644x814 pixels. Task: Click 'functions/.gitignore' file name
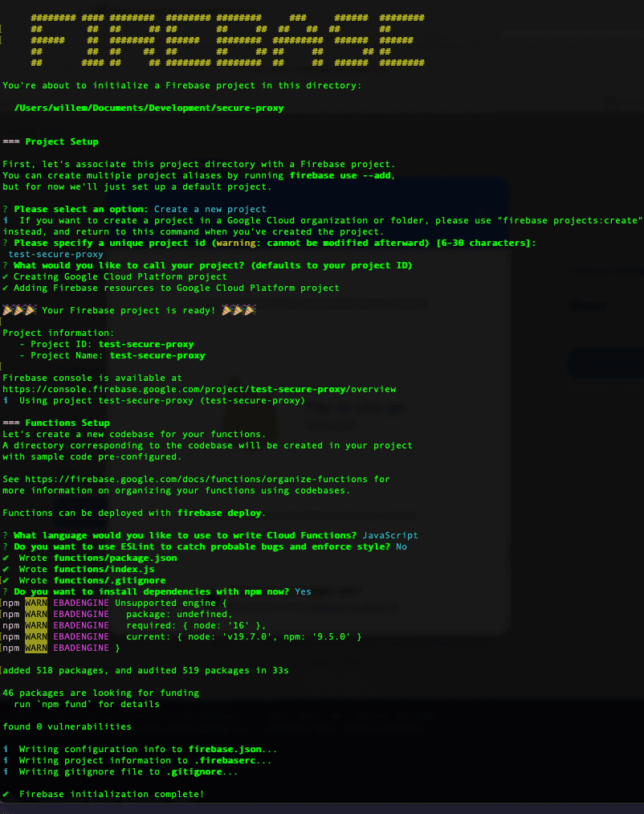[x=109, y=580]
